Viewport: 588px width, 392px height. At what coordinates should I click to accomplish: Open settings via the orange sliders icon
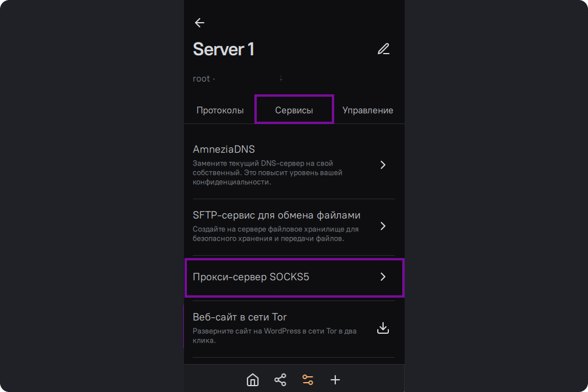pyautogui.click(x=307, y=380)
